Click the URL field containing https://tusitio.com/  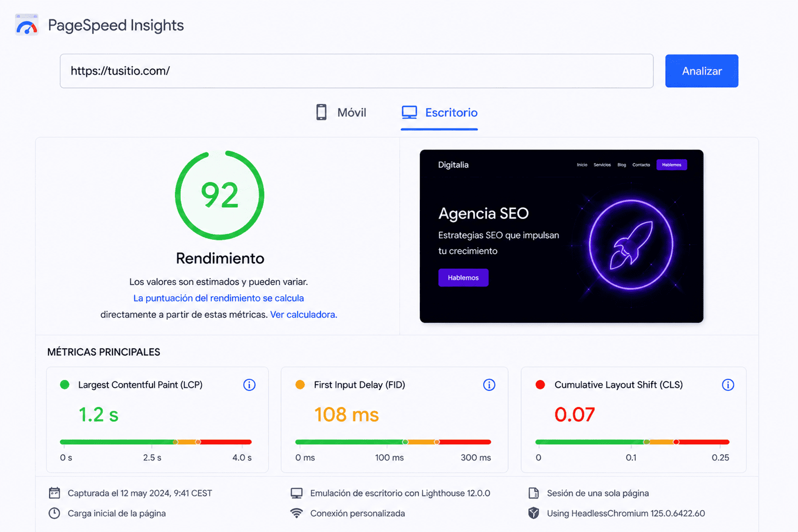pyautogui.click(x=357, y=71)
